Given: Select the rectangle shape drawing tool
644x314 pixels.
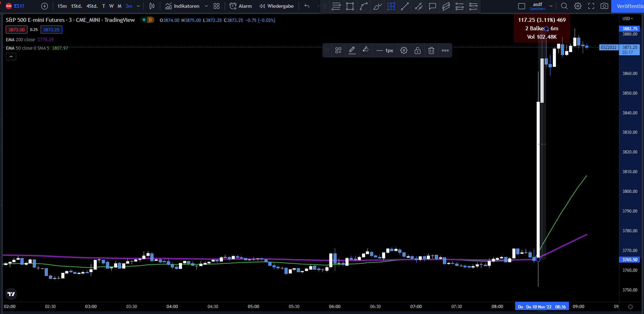Looking at the screenshot, I should click(350, 6).
